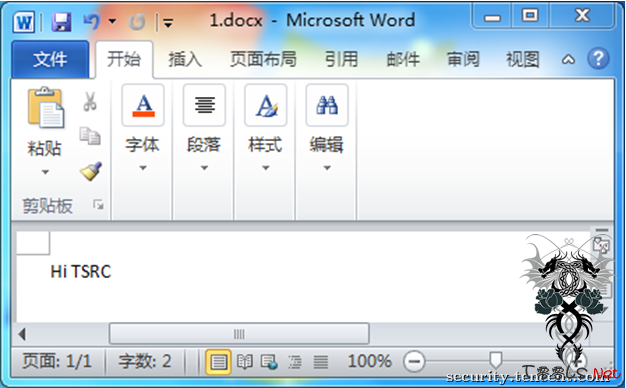Screen dimensions: 626x388
Task: Click the Cut scissors icon
Action: pyautogui.click(x=90, y=101)
